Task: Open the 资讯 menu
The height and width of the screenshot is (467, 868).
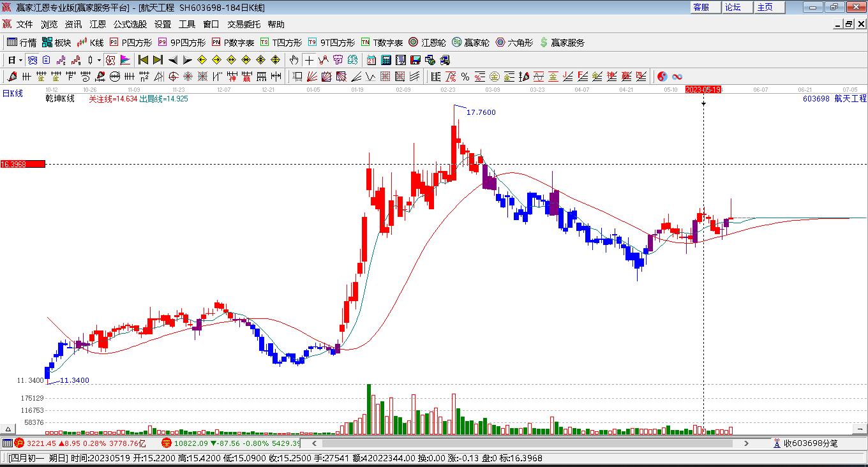Action: point(73,24)
